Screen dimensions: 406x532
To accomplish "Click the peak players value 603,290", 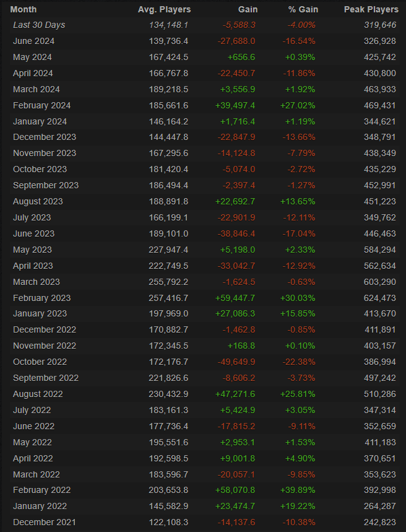I will (x=380, y=282).
